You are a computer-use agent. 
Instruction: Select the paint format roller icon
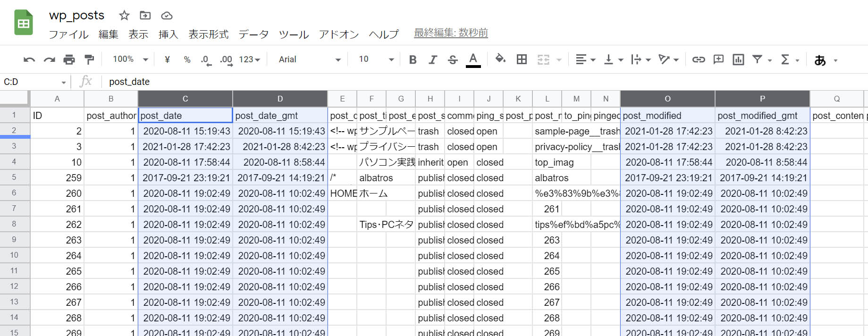(89, 59)
